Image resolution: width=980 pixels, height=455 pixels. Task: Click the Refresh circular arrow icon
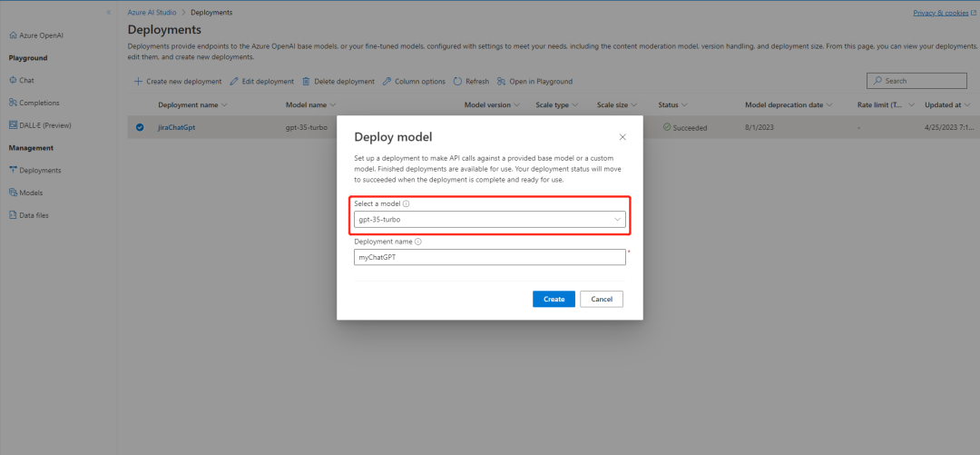tap(457, 82)
